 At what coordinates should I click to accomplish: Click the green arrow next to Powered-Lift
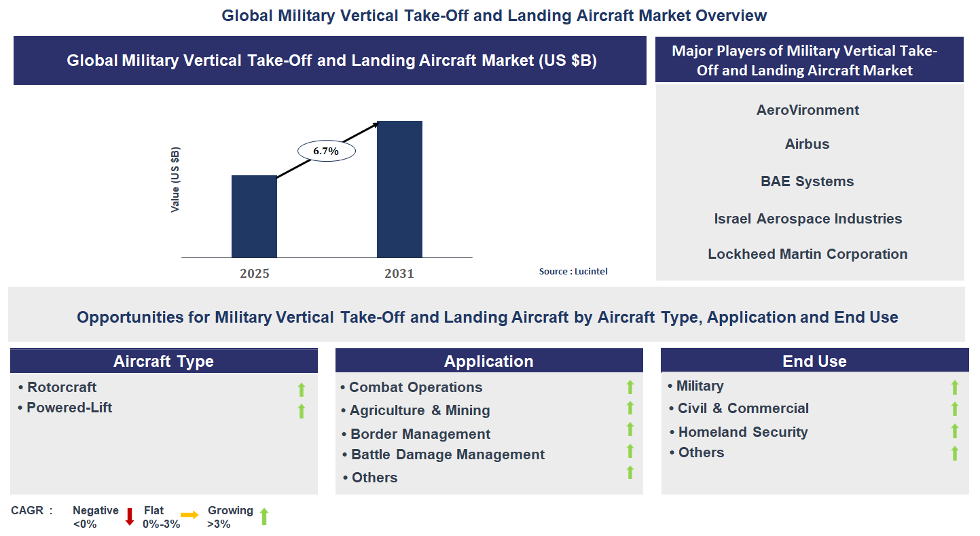coord(300,409)
